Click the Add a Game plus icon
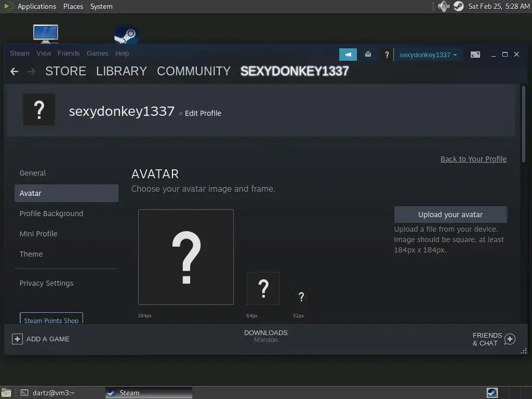 [x=17, y=339]
